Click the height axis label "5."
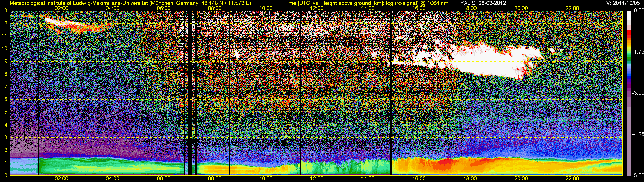The image size is (644, 182). point(6,112)
